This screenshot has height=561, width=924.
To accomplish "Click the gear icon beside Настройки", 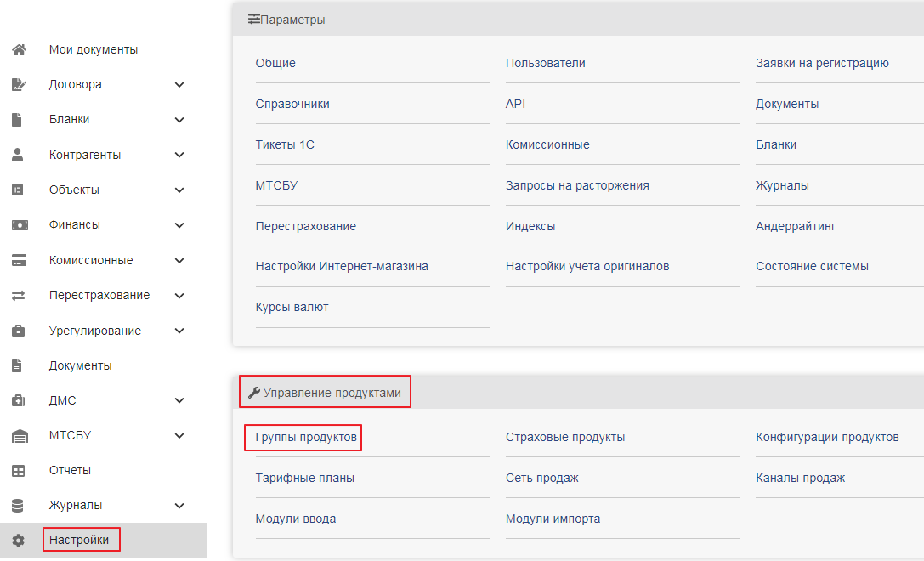I will click(x=18, y=541).
